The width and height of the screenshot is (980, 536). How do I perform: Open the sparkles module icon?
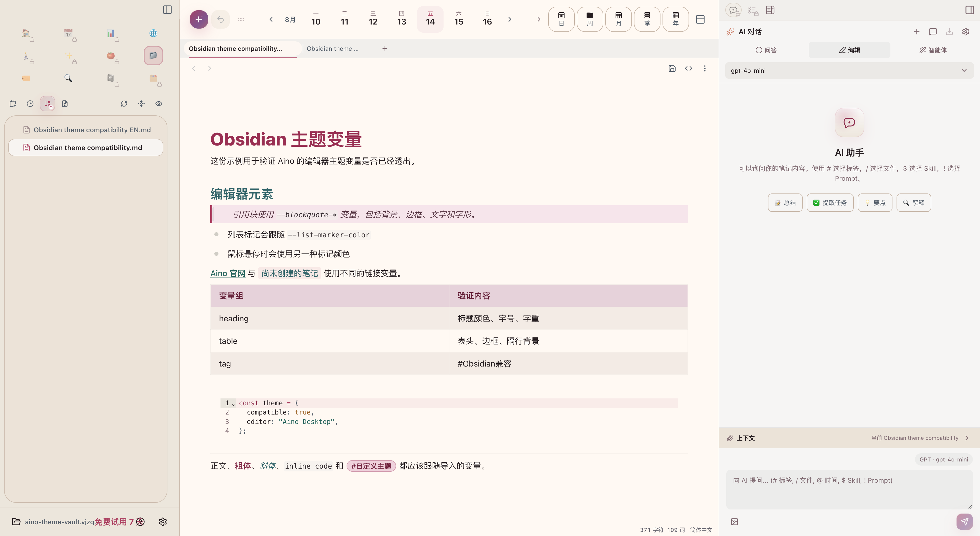(x=68, y=56)
